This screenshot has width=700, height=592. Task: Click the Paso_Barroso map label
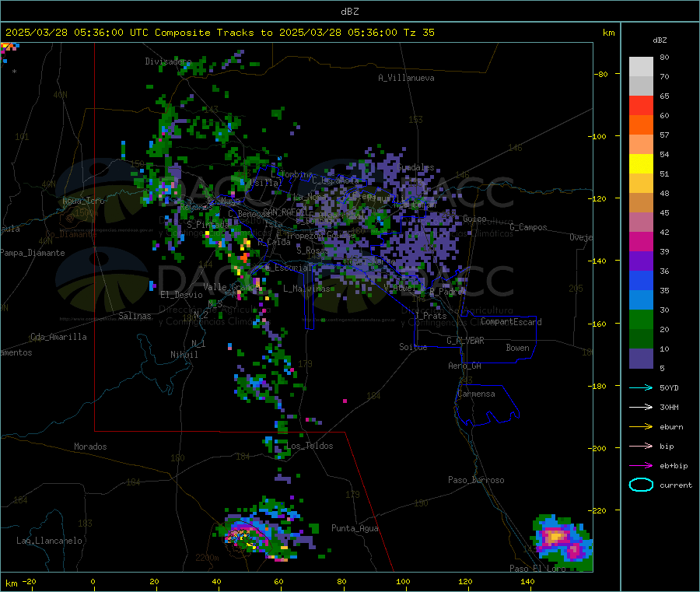[x=476, y=480]
